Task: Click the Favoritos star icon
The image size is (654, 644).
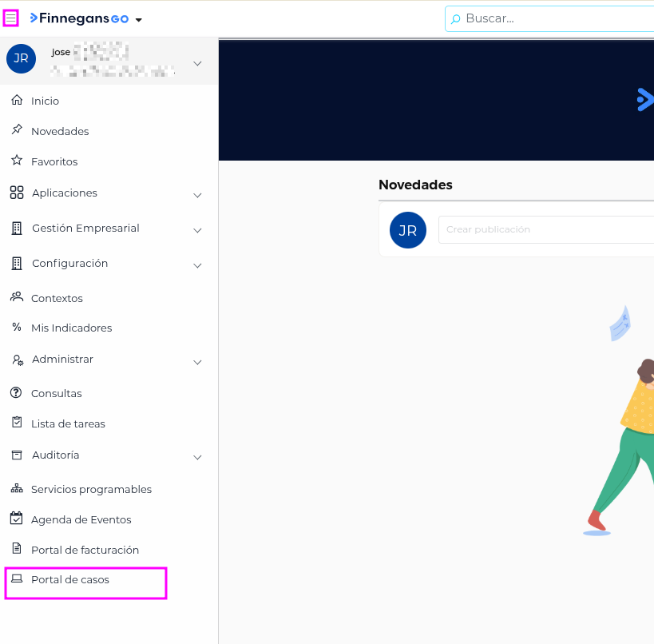Action: coord(16,161)
